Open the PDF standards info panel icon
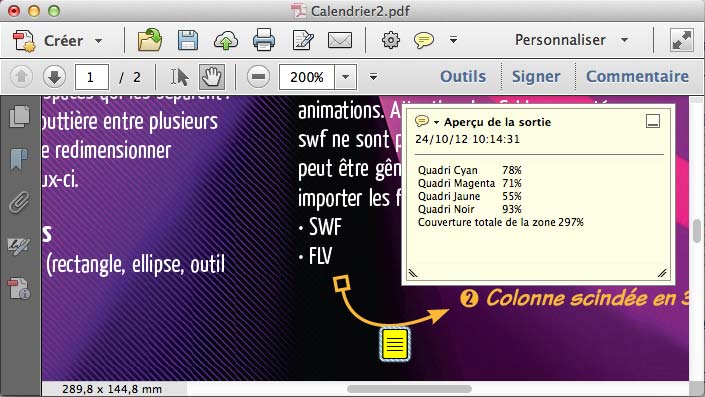 (x=19, y=288)
